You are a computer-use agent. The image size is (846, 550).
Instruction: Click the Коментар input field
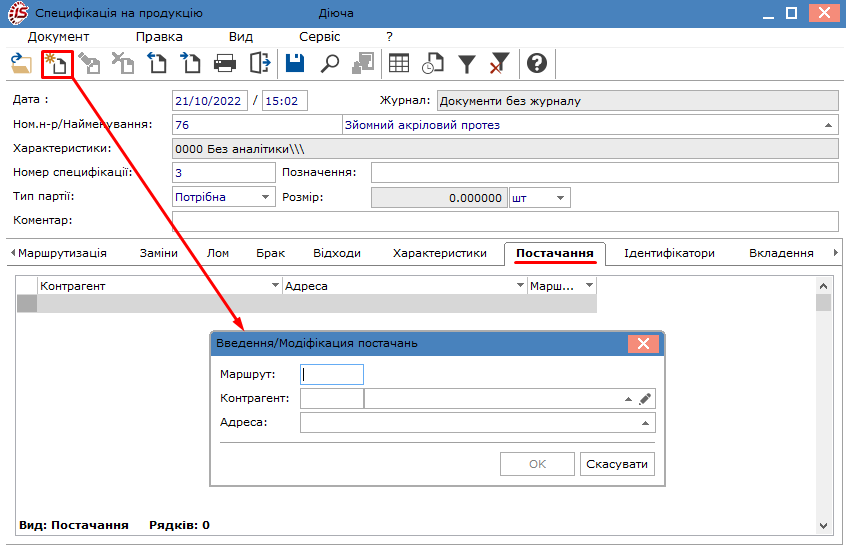coord(506,221)
